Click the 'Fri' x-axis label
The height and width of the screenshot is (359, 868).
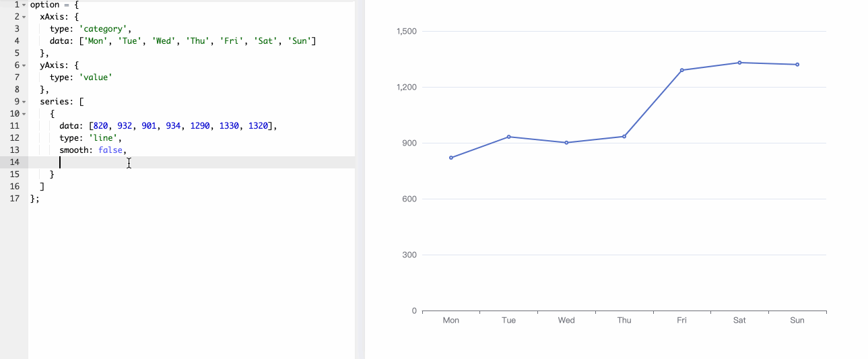click(x=681, y=321)
